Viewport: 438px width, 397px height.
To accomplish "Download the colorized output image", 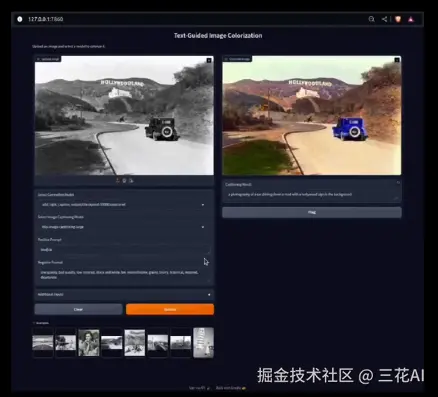I will click(x=397, y=60).
